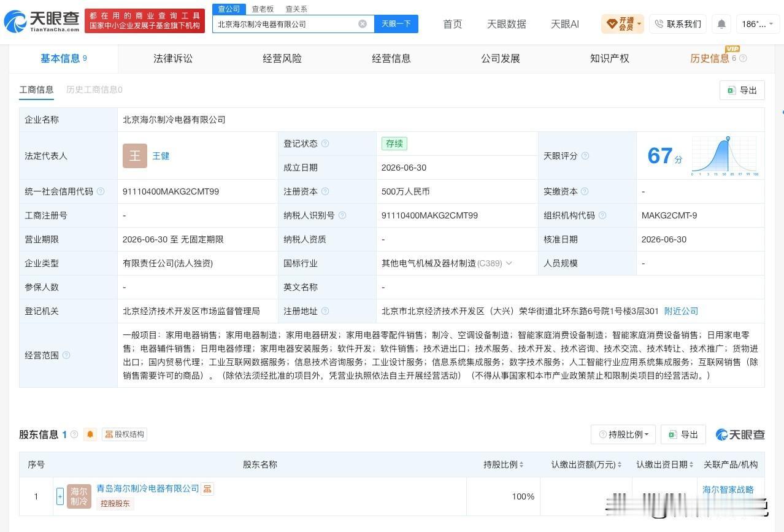Viewport: 784px width, 532px height.
Task: Click the help icon next to 注册地址
Action: point(325,311)
